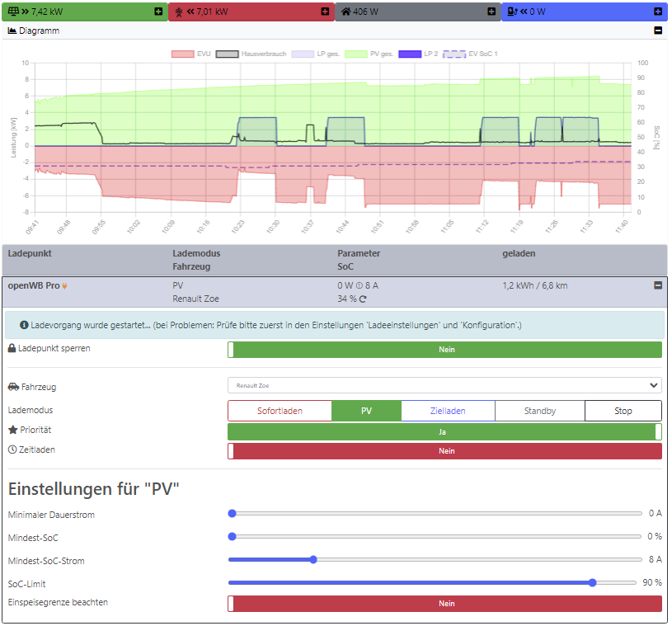Select Zielladen charge mode
The height and width of the screenshot is (626, 672).
coord(448,411)
